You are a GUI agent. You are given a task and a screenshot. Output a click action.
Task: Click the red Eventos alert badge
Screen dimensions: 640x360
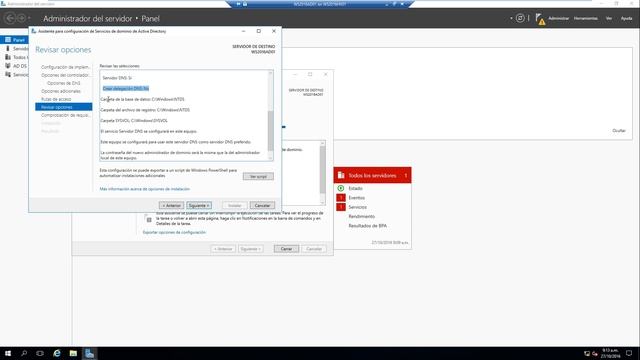point(340,198)
